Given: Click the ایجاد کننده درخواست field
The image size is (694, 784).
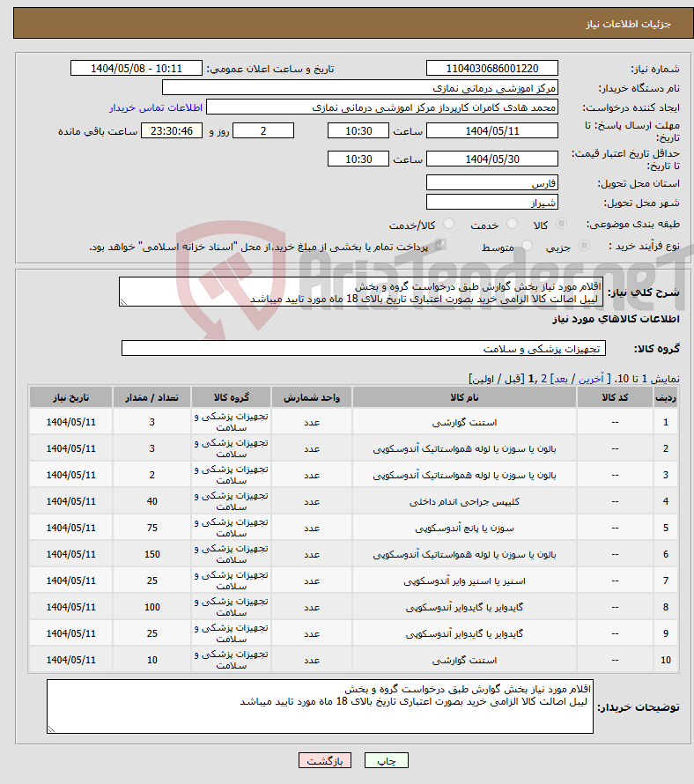Looking at the screenshot, I should click(382, 107).
